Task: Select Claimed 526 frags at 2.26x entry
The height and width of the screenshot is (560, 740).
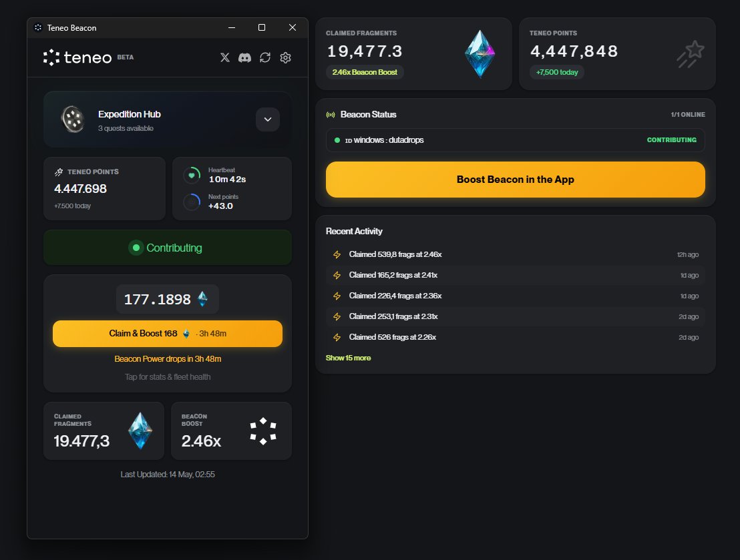Action: point(516,338)
